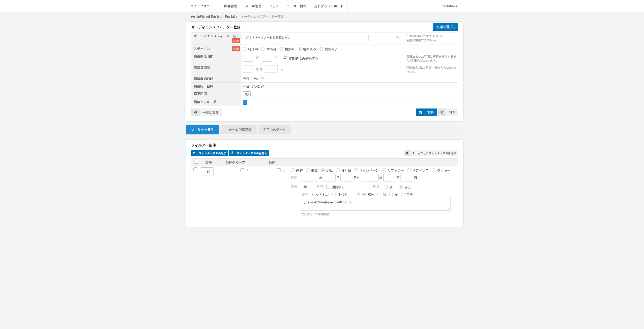Switch to the 使用中のデータ tab
Screen dimensions: 644x329
pos(274,130)
